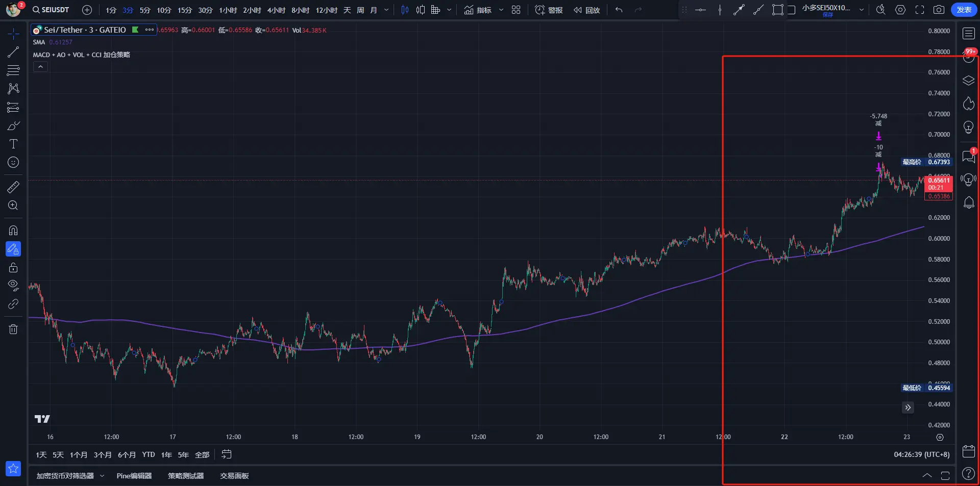Open the Sei/Tether legend more menu
This screenshot has width=980, height=486.
click(150, 30)
